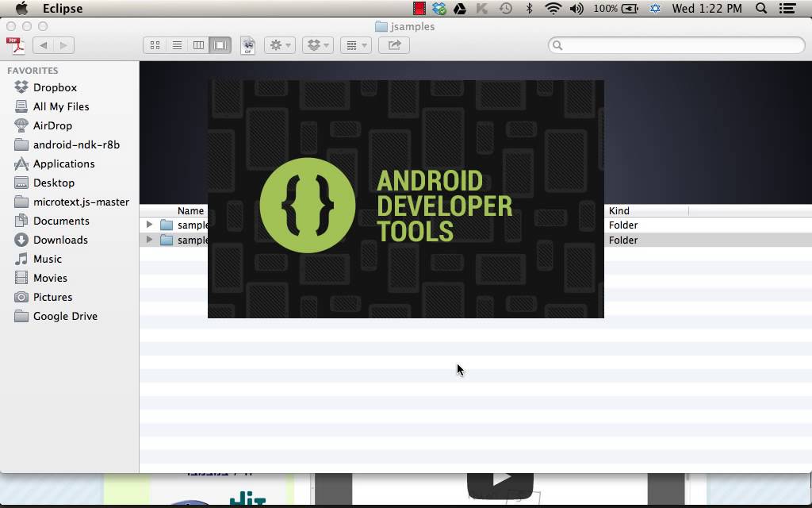This screenshot has width=812, height=508.
Task: Click the Share toolbar button
Action: 394,45
